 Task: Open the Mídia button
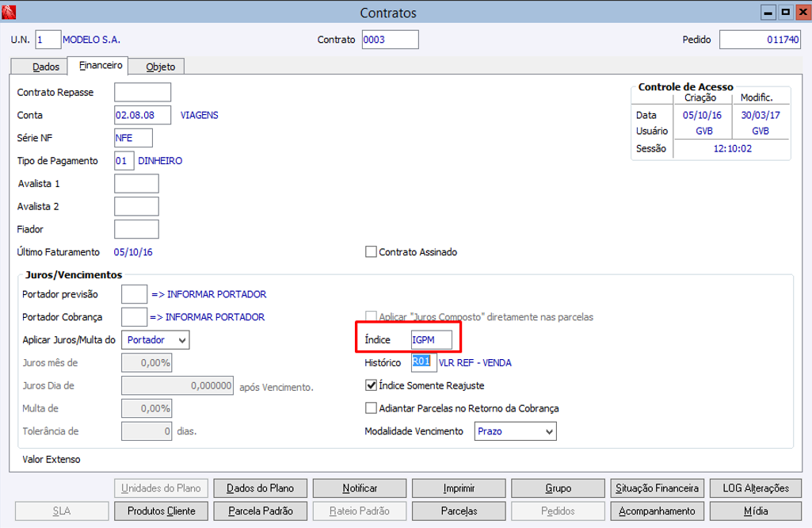point(756,511)
